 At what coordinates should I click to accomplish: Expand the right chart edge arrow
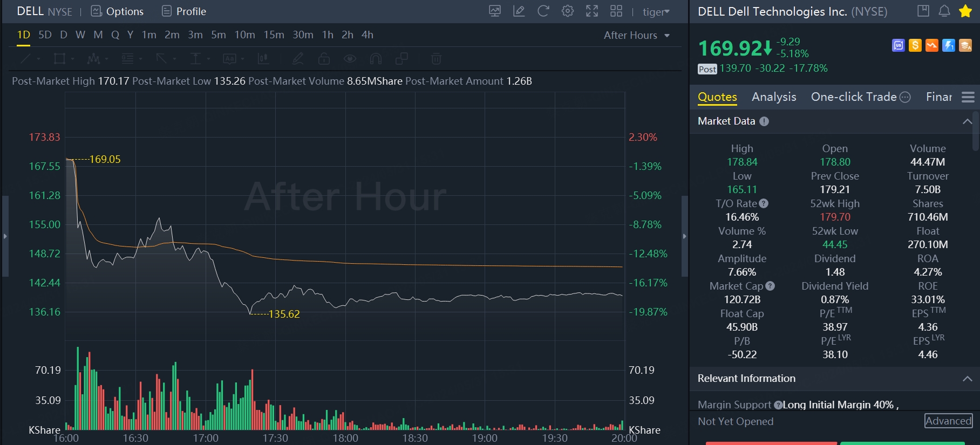pyautogui.click(x=685, y=236)
